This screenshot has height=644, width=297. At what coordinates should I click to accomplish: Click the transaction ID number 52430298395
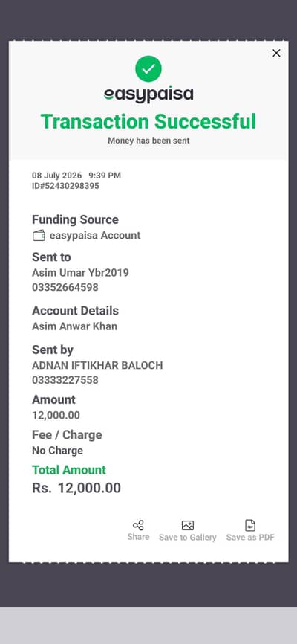tap(65, 186)
